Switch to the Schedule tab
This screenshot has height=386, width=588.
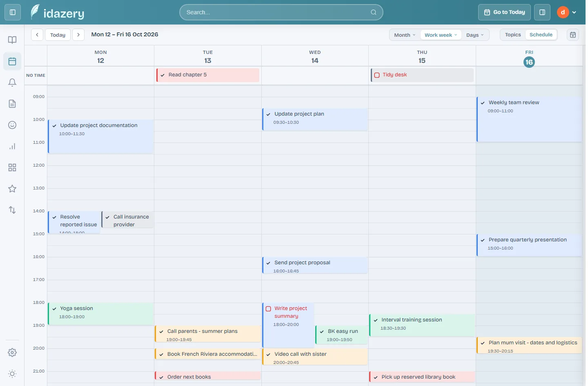point(541,35)
